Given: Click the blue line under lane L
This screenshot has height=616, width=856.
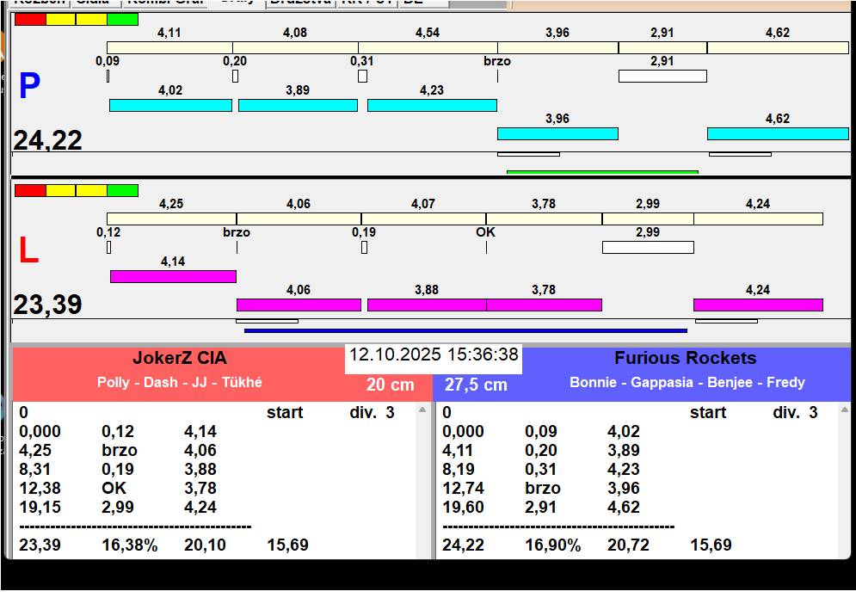Looking at the screenshot, I should coord(465,330).
